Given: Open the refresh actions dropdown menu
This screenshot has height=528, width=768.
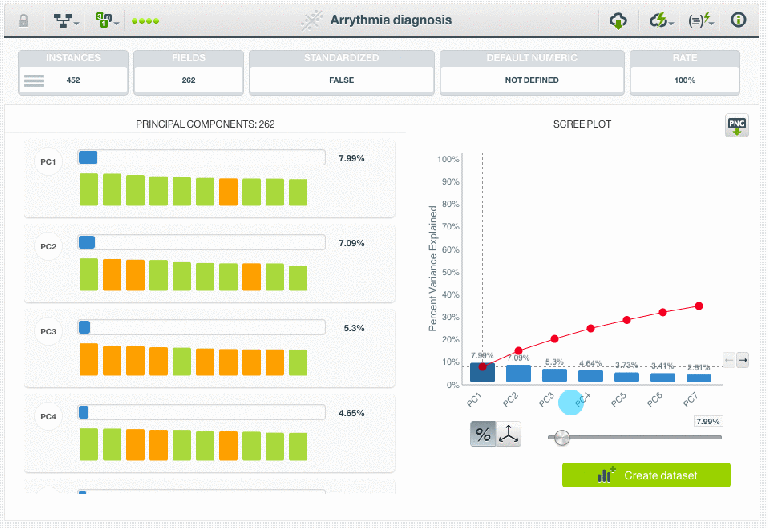Looking at the screenshot, I should pyautogui.click(x=661, y=20).
